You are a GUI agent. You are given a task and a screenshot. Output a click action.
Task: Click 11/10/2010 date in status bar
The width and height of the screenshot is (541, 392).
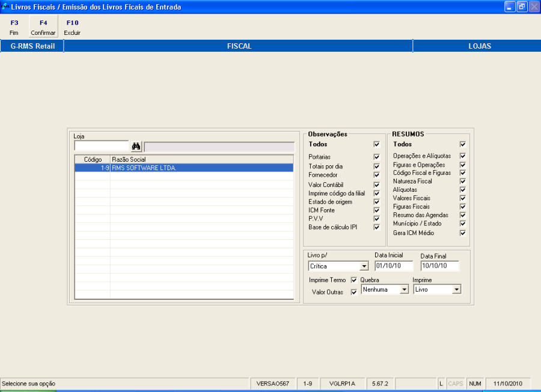point(507,384)
